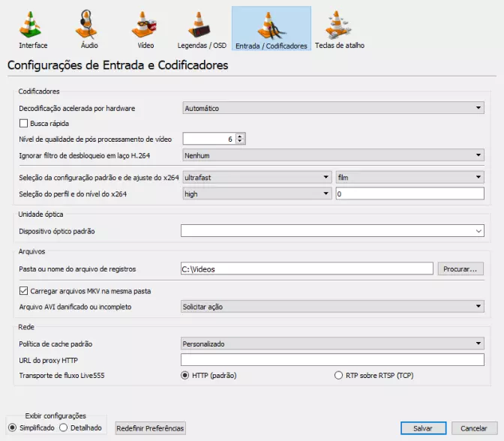Click the Transporte de fluxo Live555 label

[61, 376]
